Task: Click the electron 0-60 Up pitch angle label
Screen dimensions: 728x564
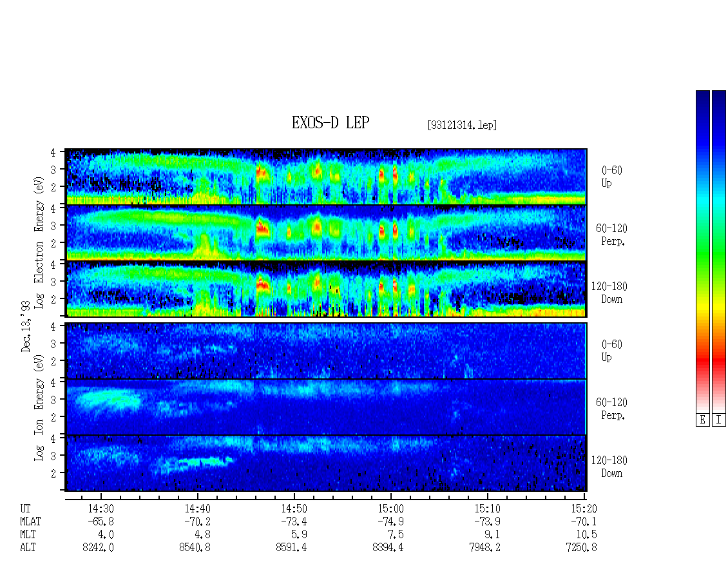Action: click(611, 177)
